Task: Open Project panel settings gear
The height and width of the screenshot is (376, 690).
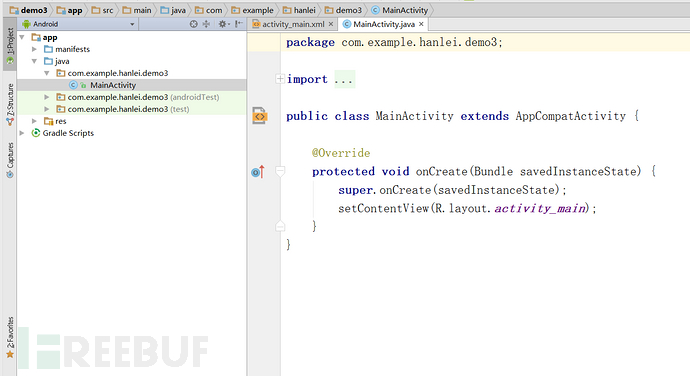Action: (x=224, y=24)
